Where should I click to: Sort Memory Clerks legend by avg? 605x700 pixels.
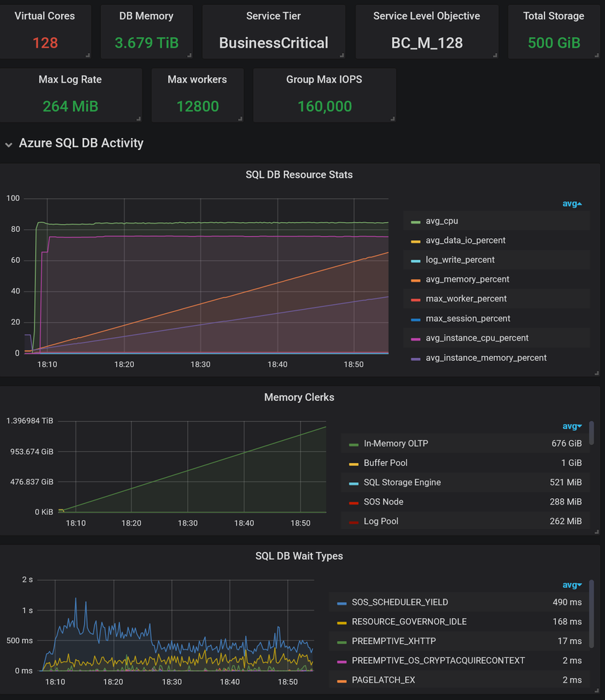click(x=572, y=426)
